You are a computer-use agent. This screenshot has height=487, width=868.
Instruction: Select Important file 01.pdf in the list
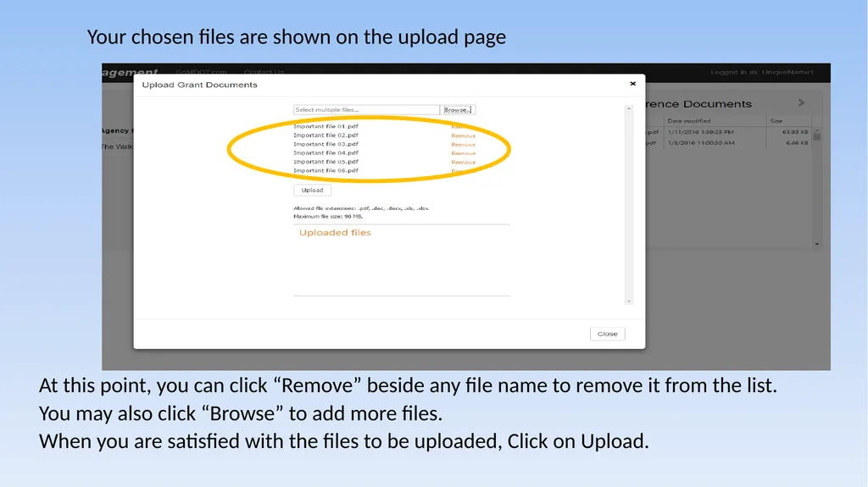point(326,126)
